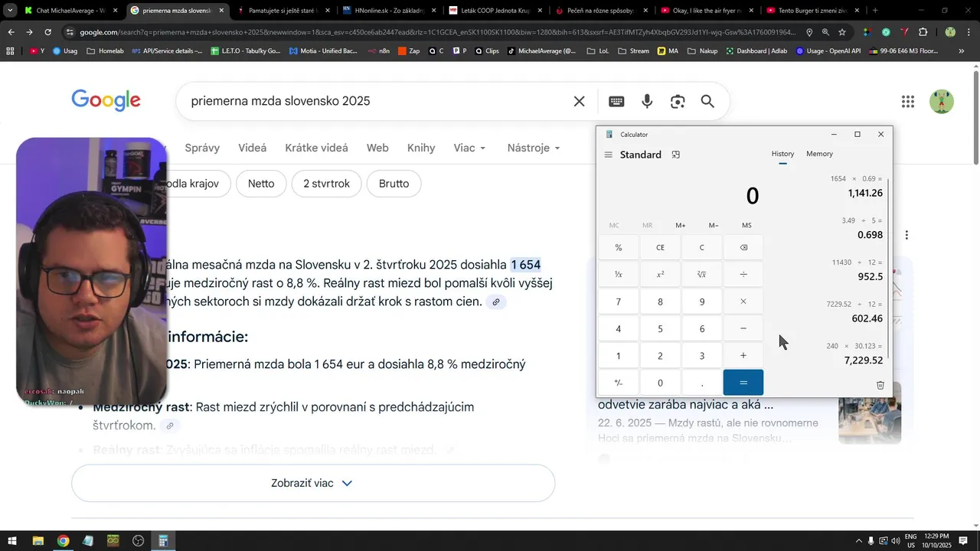980x551 pixels.
Task: Click link icon after 'rastom cien'
Action: pos(496,302)
